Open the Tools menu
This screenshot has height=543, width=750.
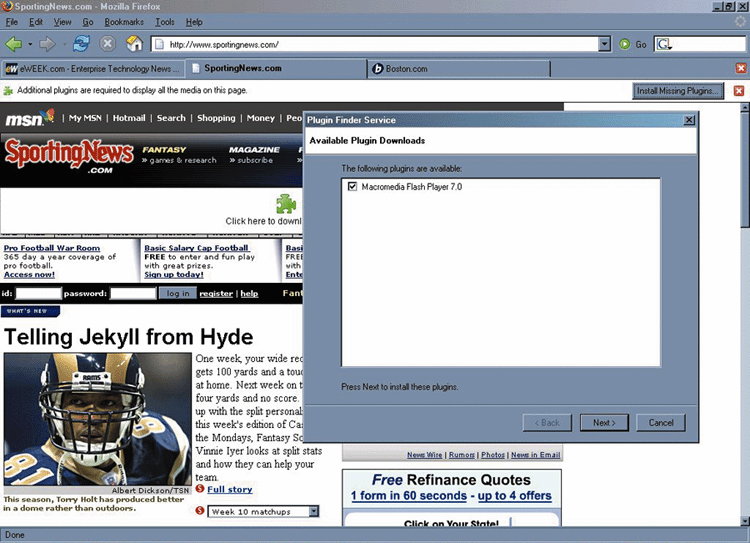(165, 22)
